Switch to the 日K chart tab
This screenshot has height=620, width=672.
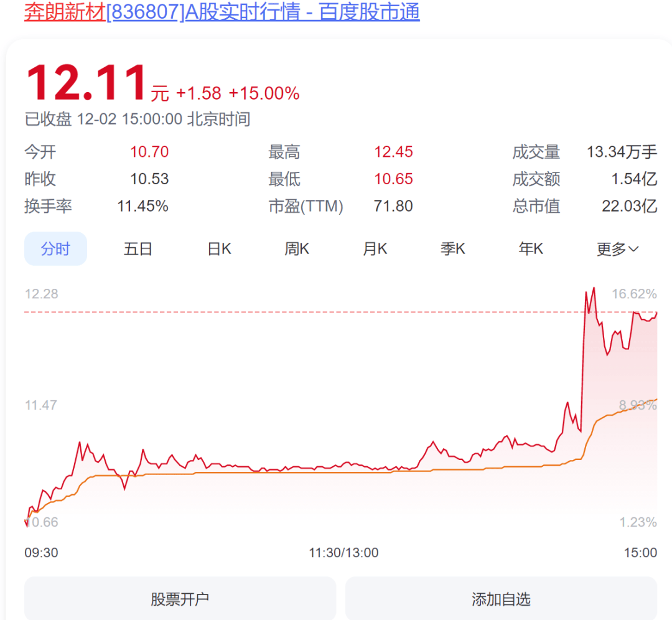pyautogui.click(x=220, y=249)
